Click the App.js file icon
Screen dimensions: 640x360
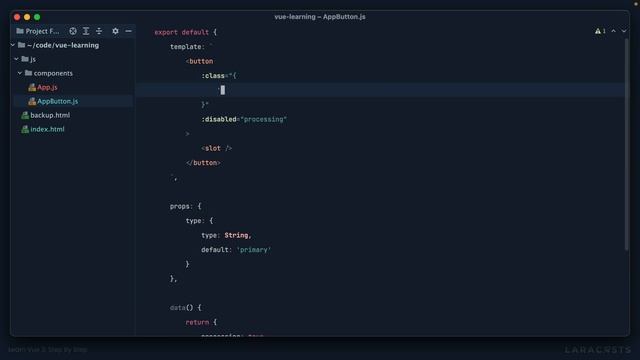[32, 87]
